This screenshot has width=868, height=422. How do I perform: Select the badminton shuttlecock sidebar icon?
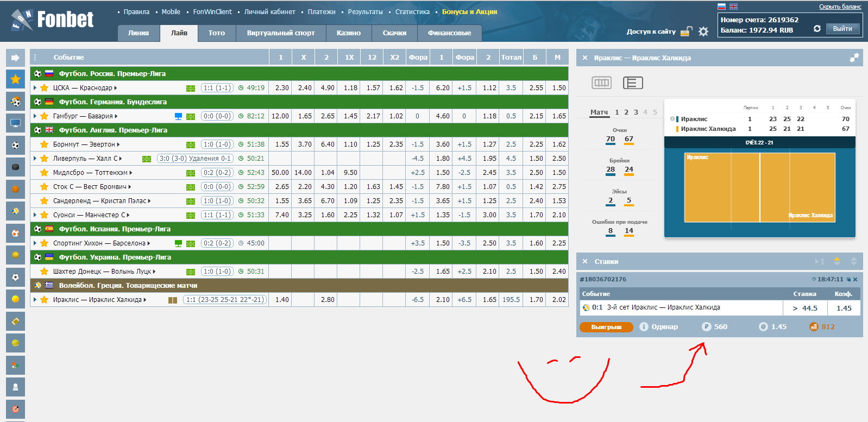click(15, 387)
